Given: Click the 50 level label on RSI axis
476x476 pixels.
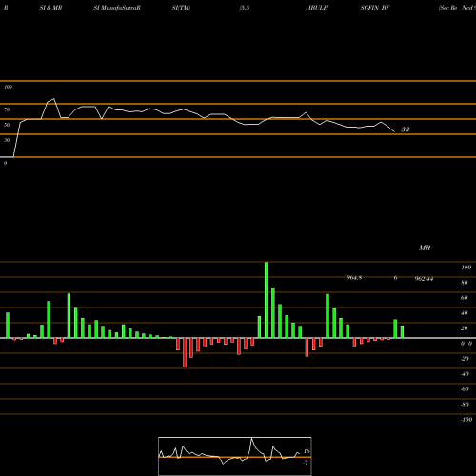Looking at the screenshot, I should coord(7,125).
